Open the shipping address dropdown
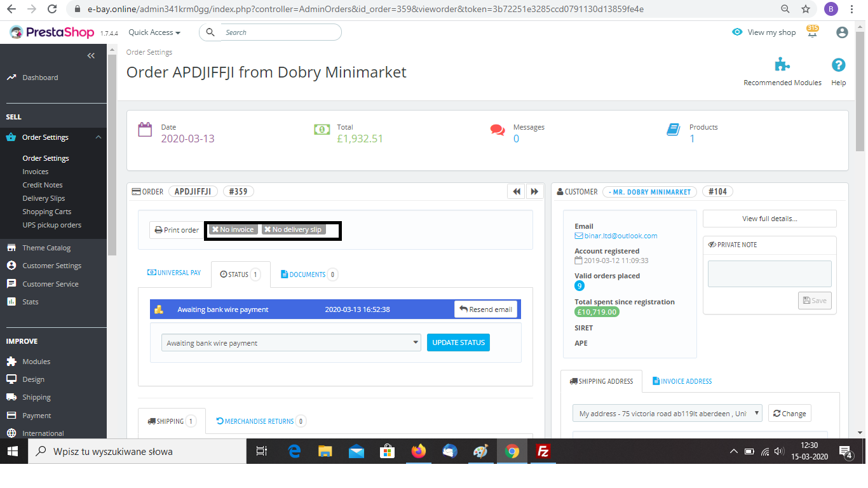The height and width of the screenshot is (488, 868). pyautogui.click(x=667, y=413)
